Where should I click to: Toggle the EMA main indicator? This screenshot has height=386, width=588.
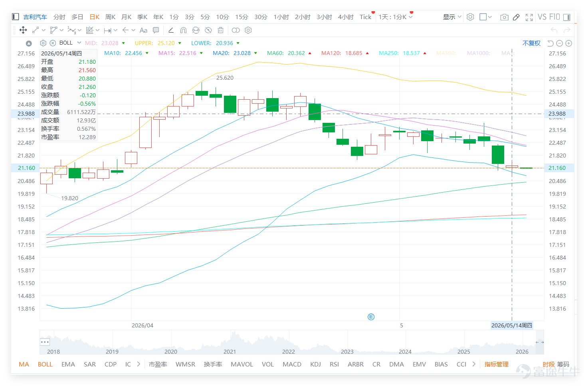pyautogui.click(x=68, y=364)
